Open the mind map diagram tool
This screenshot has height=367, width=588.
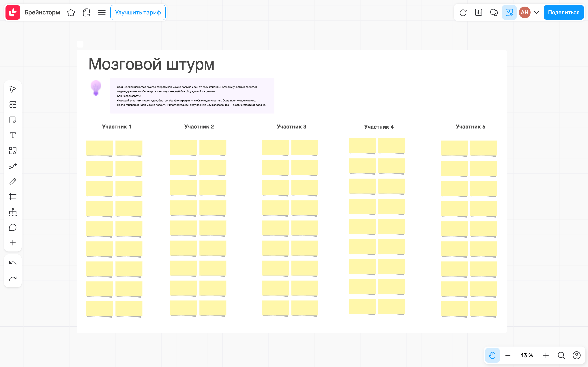click(13, 212)
